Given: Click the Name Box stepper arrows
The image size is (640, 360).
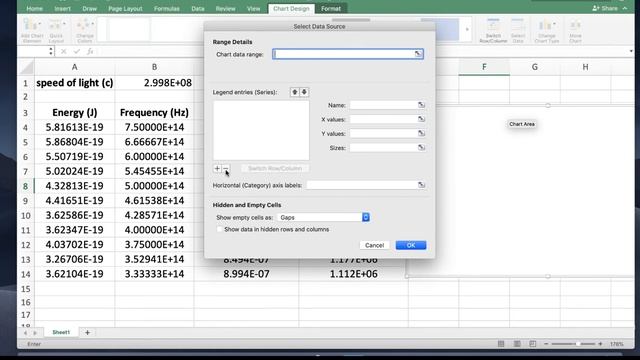Looking at the screenshot, I should [51, 51].
